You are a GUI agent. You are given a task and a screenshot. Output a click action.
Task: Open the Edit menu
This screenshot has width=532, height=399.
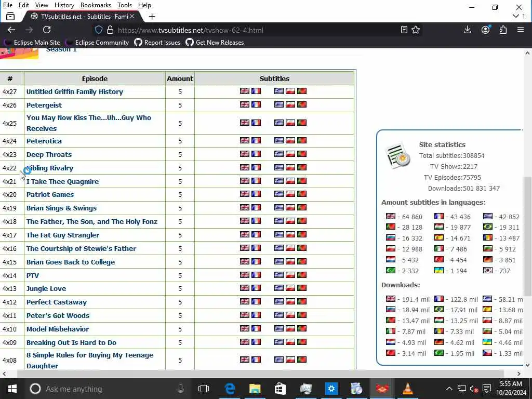pos(24,5)
